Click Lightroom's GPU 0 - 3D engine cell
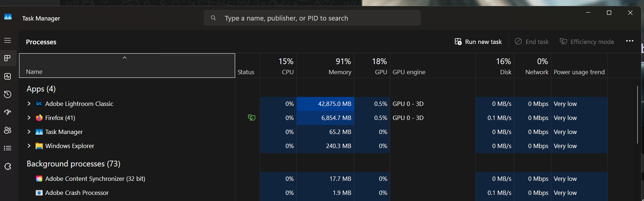The image size is (644, 201). (x=433, y=104)
